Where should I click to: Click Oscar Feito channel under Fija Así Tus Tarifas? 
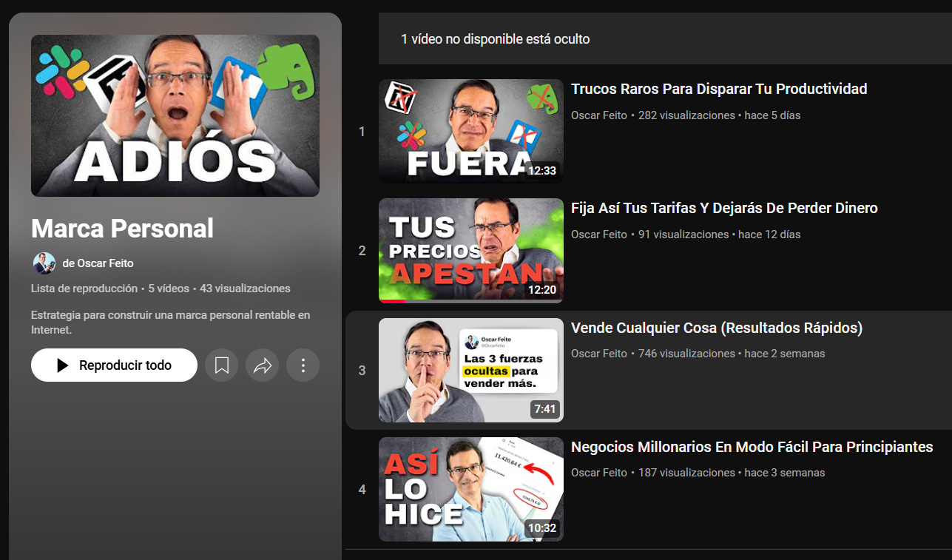pos(599,235)
